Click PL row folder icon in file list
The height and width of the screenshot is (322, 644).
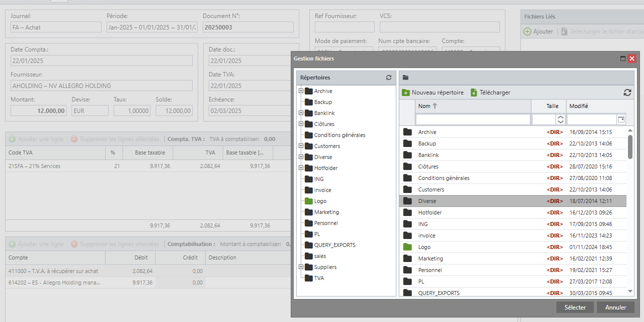coord(407,281)
